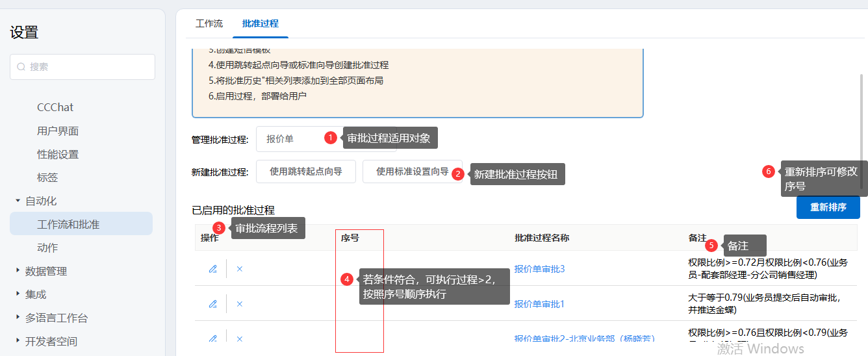868x356 pixels.
Task: Click the vertical scrollbar of the content panel
Action: tap(862, 130)
